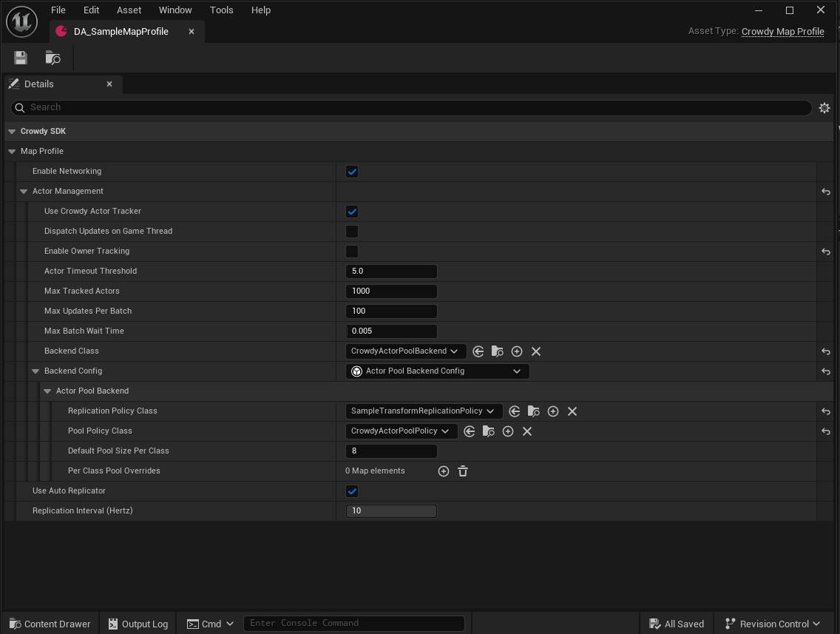Open the Revision Control menu
The image size is (840, 634).
pos(773,624)
